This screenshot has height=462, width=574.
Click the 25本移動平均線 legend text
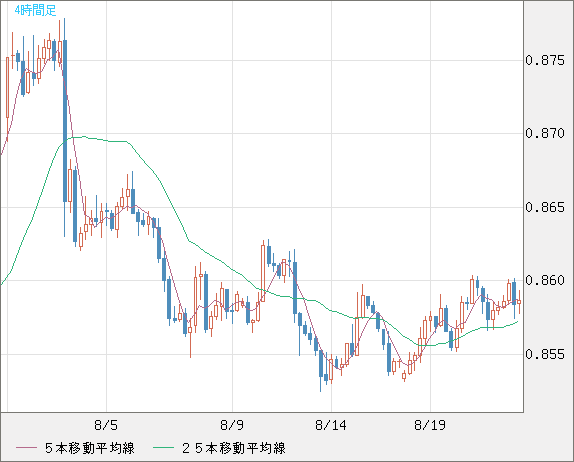pos(234,448)
